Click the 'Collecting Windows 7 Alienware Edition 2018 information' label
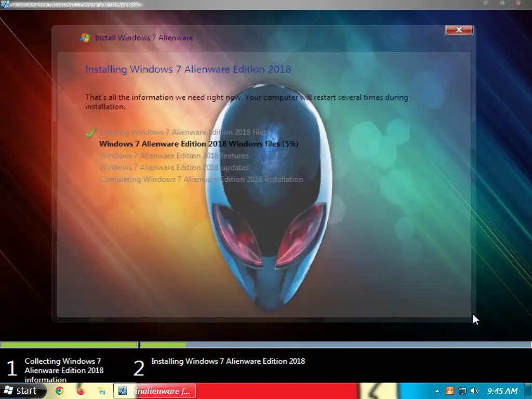The height and width of the screenshot is (399, 532). coord(64,370)
